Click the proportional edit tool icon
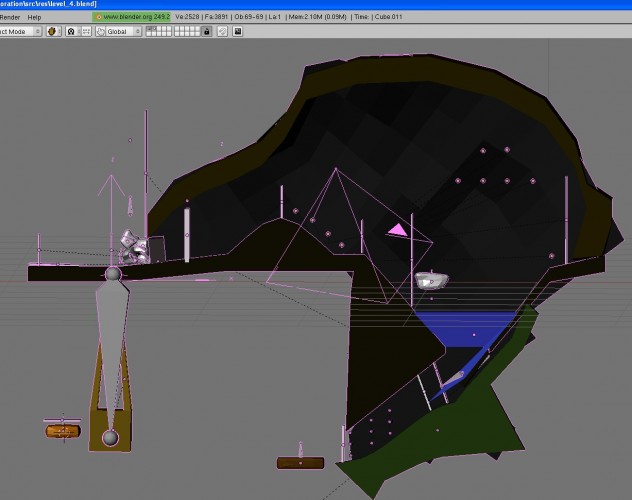Image resolution: width=632 pixels, height=500 pixels. coord(222,31)
